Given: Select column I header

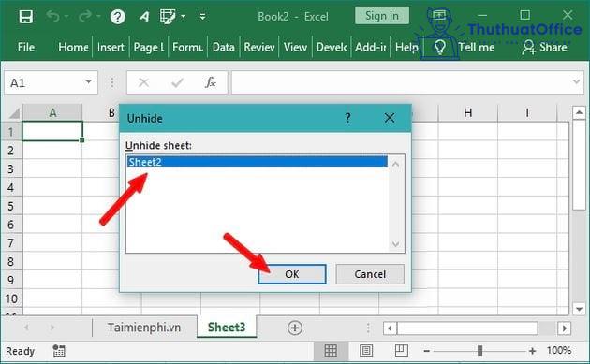Looking at the screenshot, I should click(x=527, y=112).
